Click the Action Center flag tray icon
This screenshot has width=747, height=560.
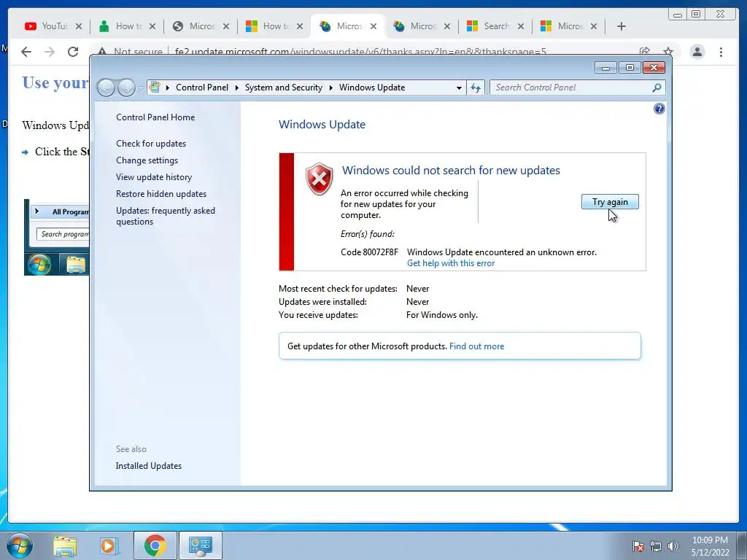pos(638,546)
